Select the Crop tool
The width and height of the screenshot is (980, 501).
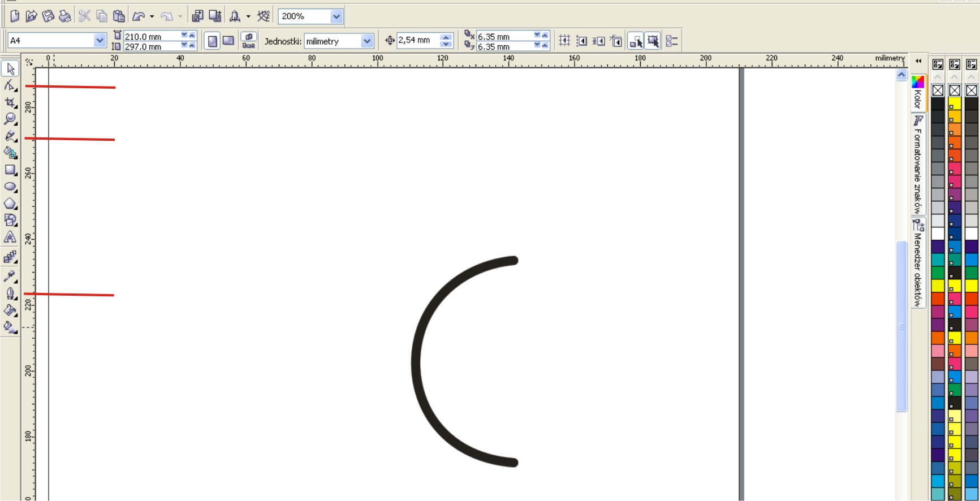(10, 102)
